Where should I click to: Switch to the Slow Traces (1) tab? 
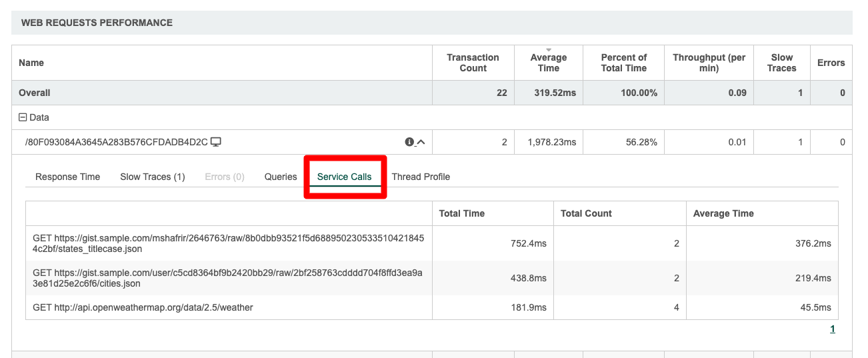(x=152, y=177)
